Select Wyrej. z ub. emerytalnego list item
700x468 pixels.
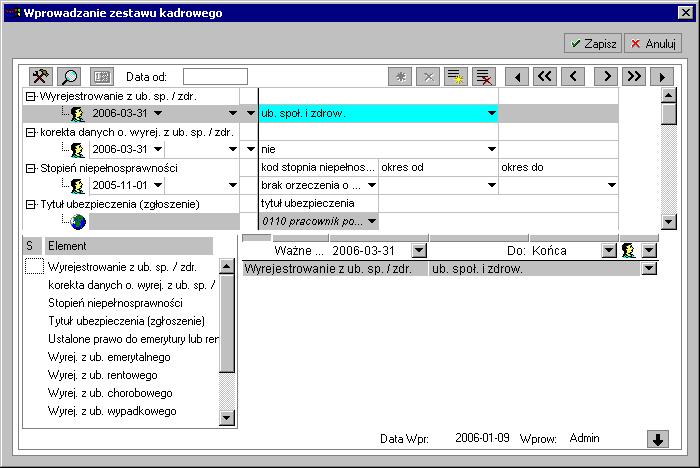109,357
